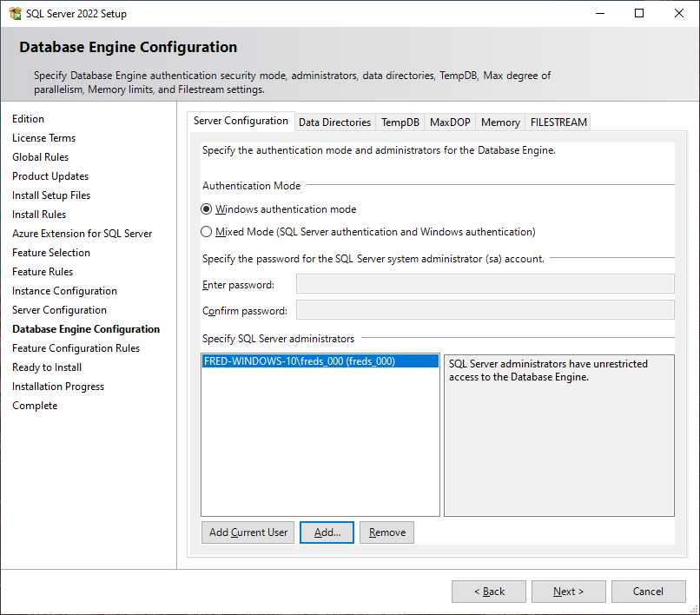Click the Add button to add administrators
The width and height of the screenshot is (700, 615).
(327, 532)
